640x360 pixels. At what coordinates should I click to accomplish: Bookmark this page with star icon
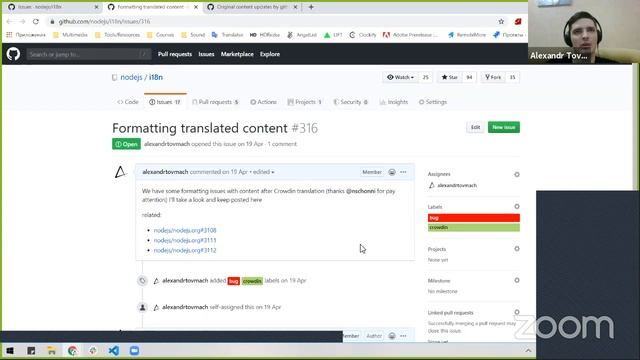[501, 21]
